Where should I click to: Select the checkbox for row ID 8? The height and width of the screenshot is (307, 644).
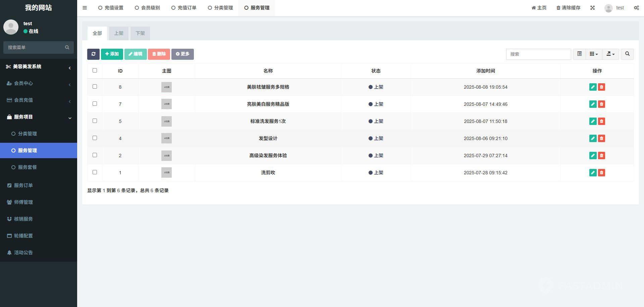[x=95, y=87]
